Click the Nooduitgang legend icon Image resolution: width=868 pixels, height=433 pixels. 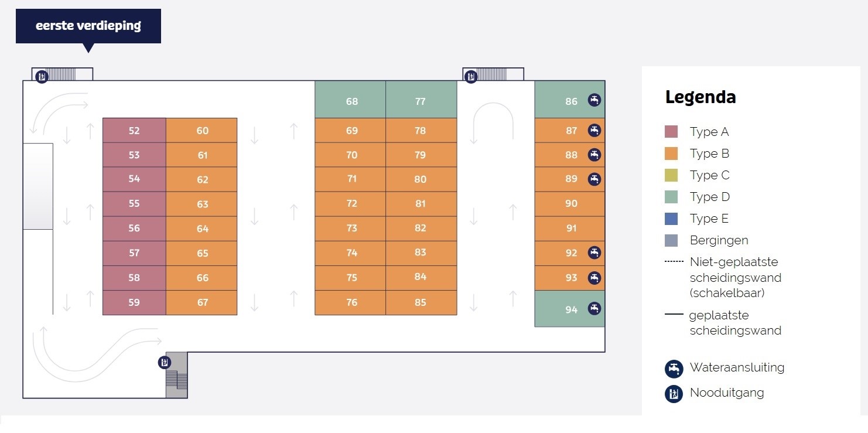674,393
